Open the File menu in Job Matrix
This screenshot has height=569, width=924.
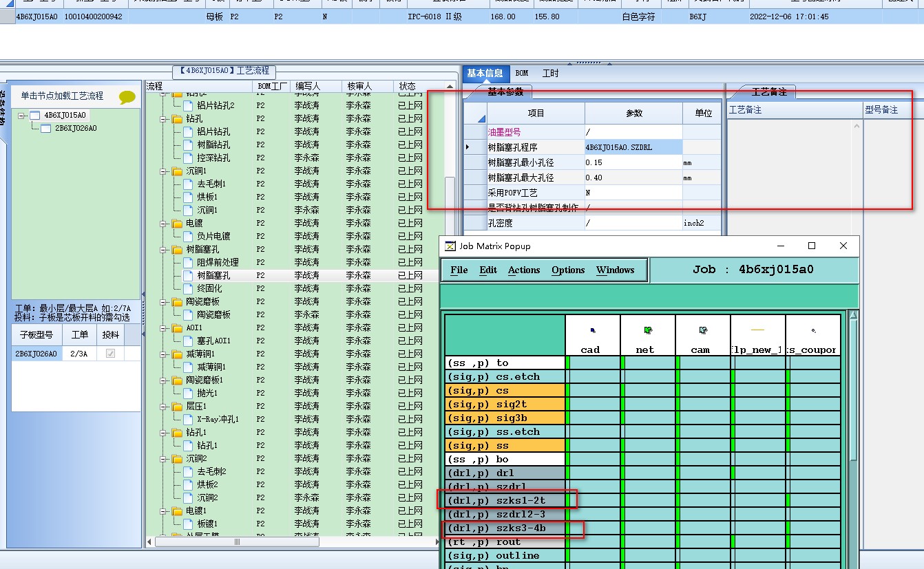459,270
